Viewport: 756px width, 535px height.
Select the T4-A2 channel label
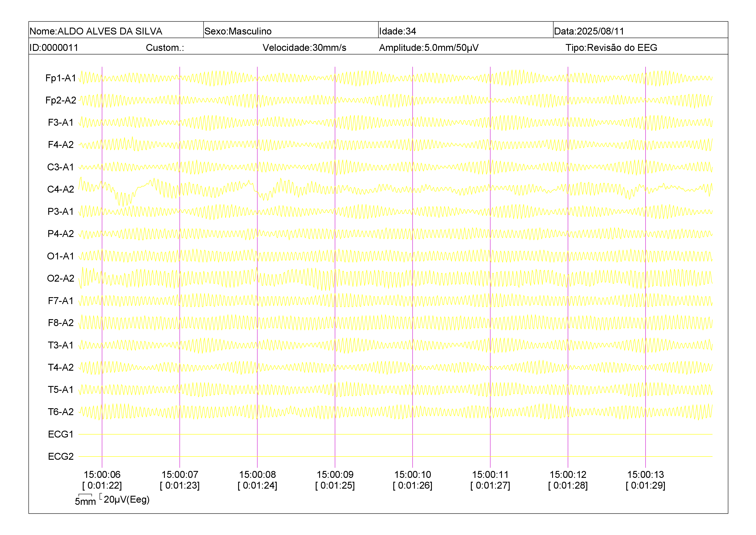coord(61,367)
